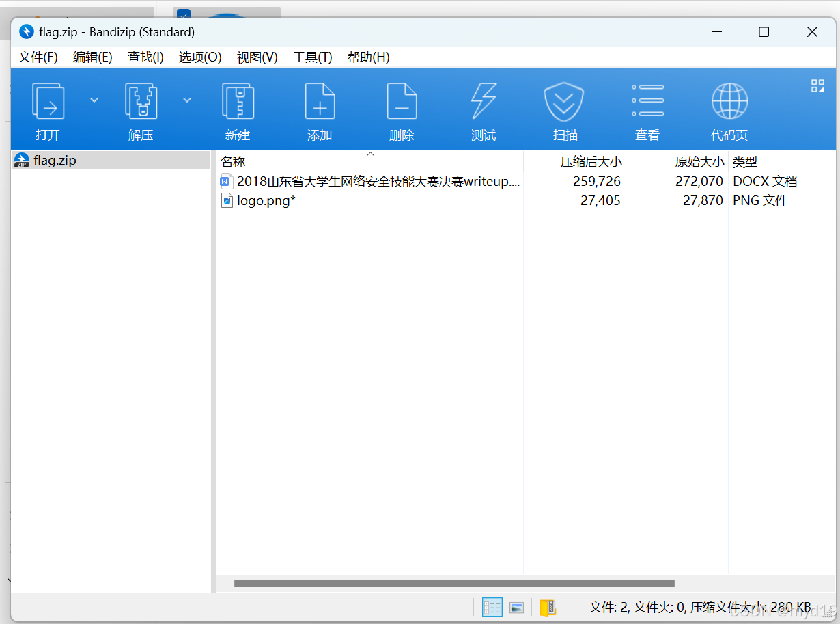Click the original size 272,070 cell
The height and width of the screenshot is (624, 840).
699,181
